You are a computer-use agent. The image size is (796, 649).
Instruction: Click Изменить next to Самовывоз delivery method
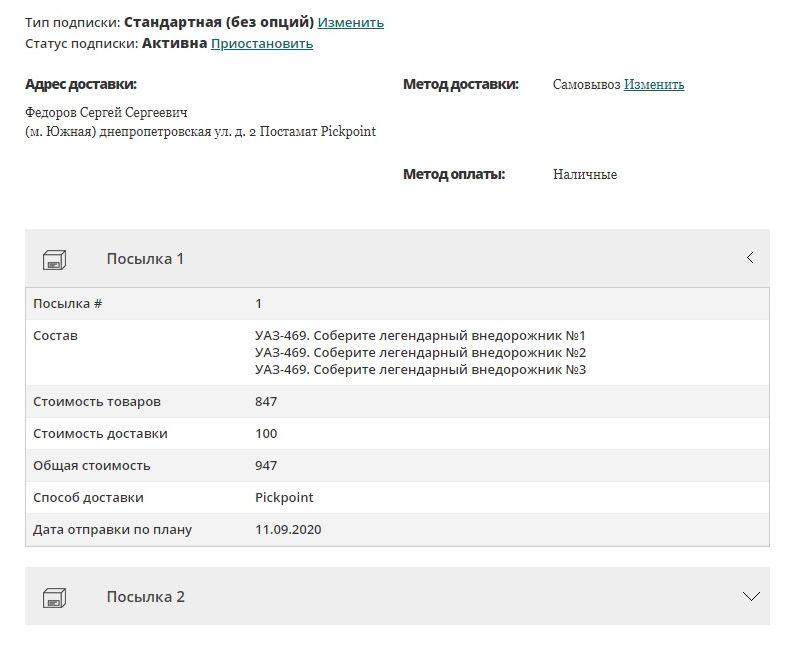pyautogui.click(x=654, y=85)
